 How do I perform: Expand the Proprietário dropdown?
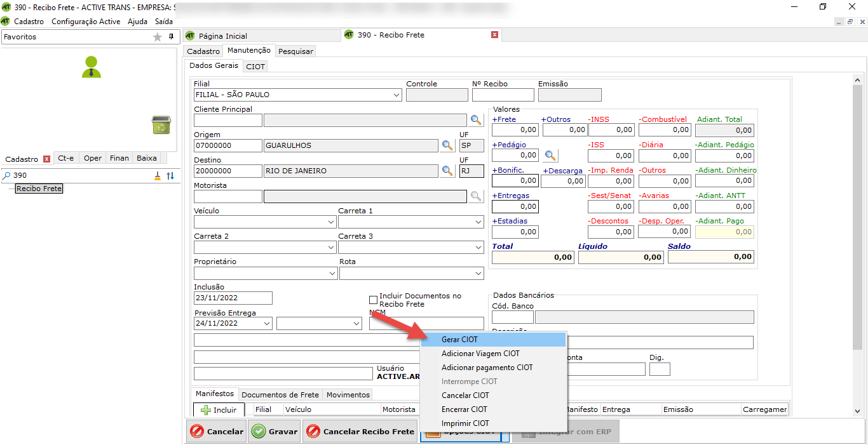[330, 273]
